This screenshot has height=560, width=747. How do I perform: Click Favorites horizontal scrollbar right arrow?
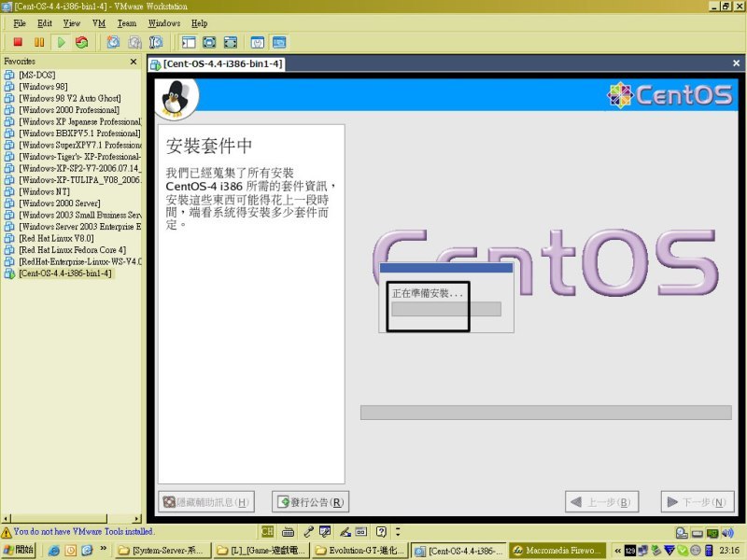pyautogui.click(x=137, y=519)
